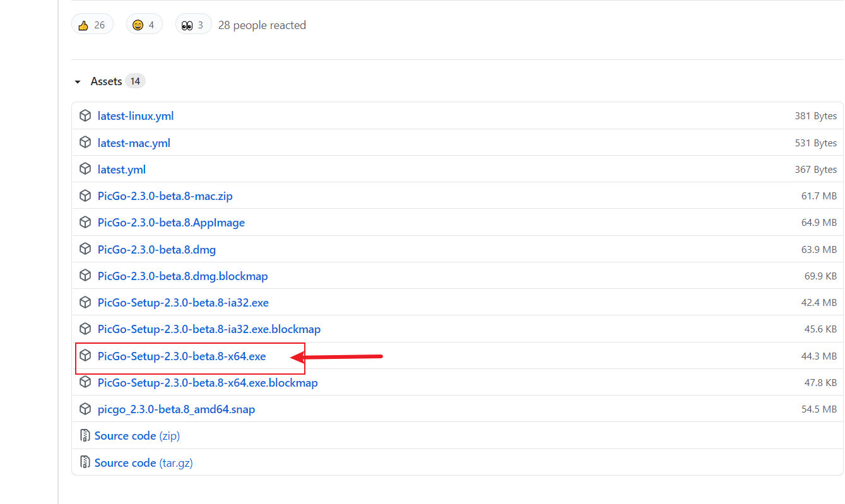The width and height of the screenshot is (845, 504).
Task: Click the '28 people reacted' text
Action: point(262,25)
